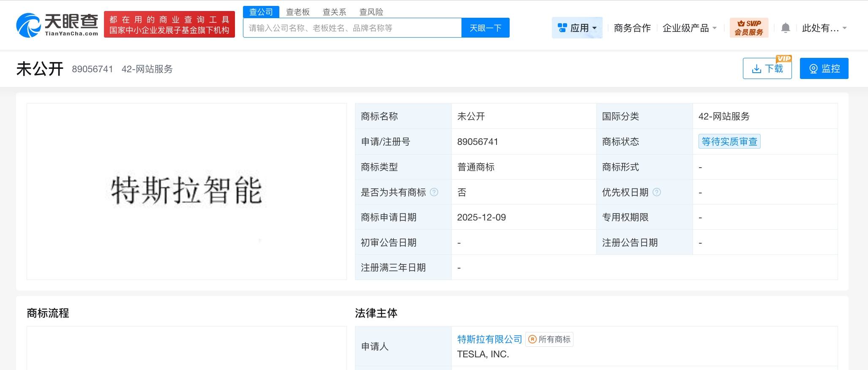
Task: Click help icon beside 优先权日期
Action: click(x=657, y=192)
